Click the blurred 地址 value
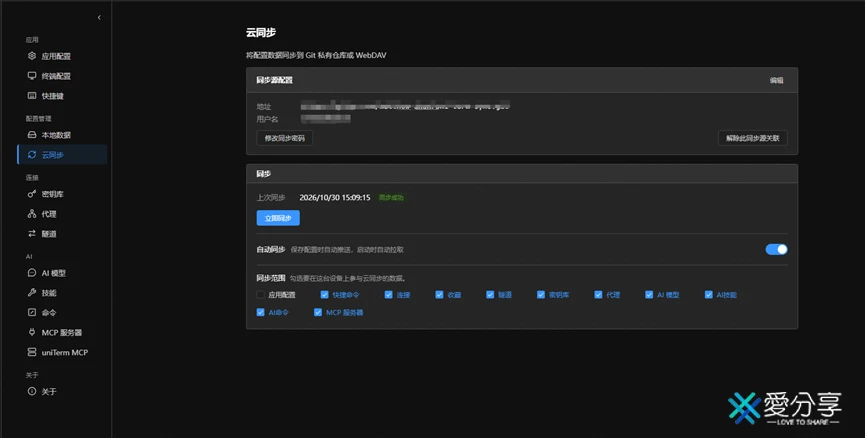The image size is (865, 438). 405,106
